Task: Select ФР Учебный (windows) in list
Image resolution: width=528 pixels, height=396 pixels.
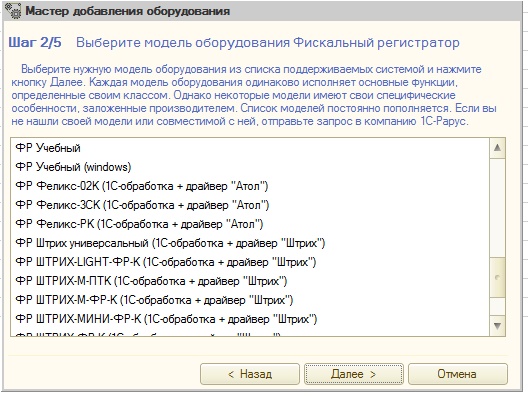Action: [x=250, y=167]
